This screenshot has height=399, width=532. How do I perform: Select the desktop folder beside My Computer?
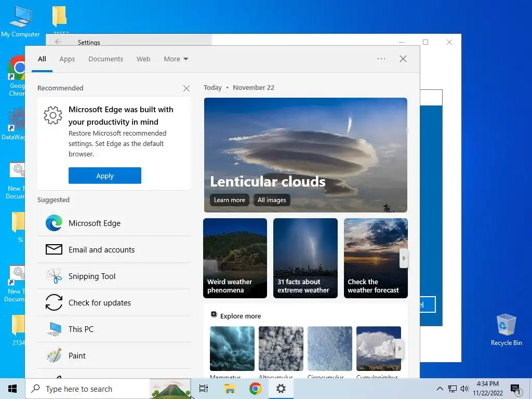[60, 20]
